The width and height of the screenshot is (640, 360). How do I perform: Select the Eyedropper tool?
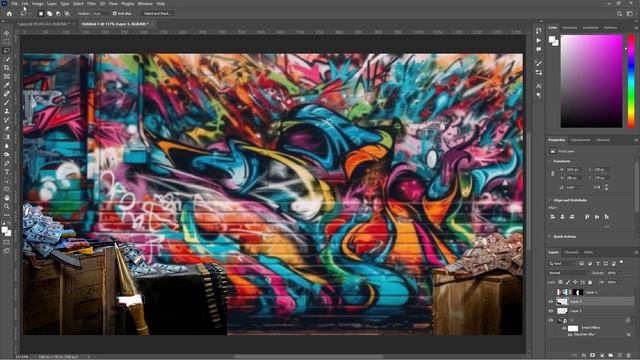click(x=7, y=85)
